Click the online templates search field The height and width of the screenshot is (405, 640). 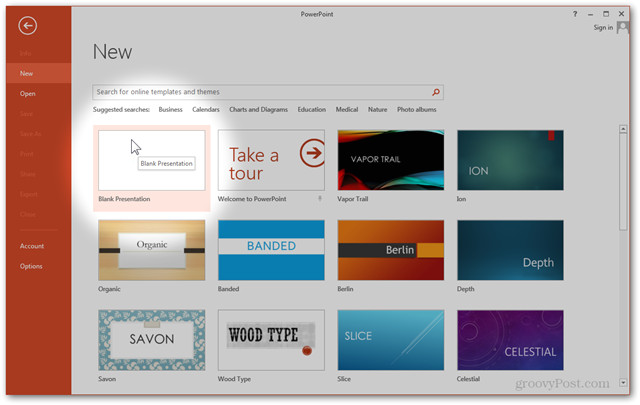point(268,92)
